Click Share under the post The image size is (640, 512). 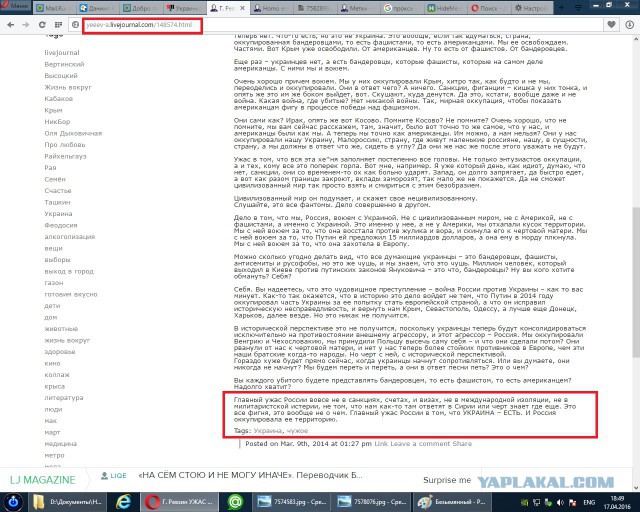[x=462, y=443]
